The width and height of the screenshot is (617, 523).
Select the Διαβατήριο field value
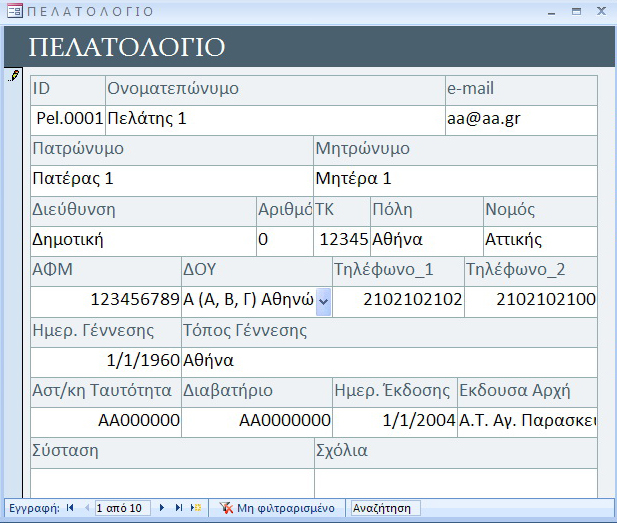click(x=257, y=421)
